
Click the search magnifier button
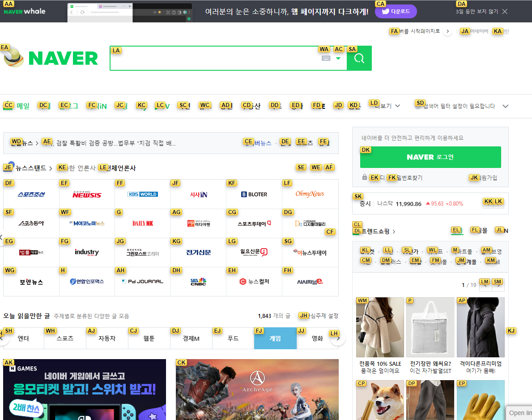pyautogui.click(x=359, y=58)
